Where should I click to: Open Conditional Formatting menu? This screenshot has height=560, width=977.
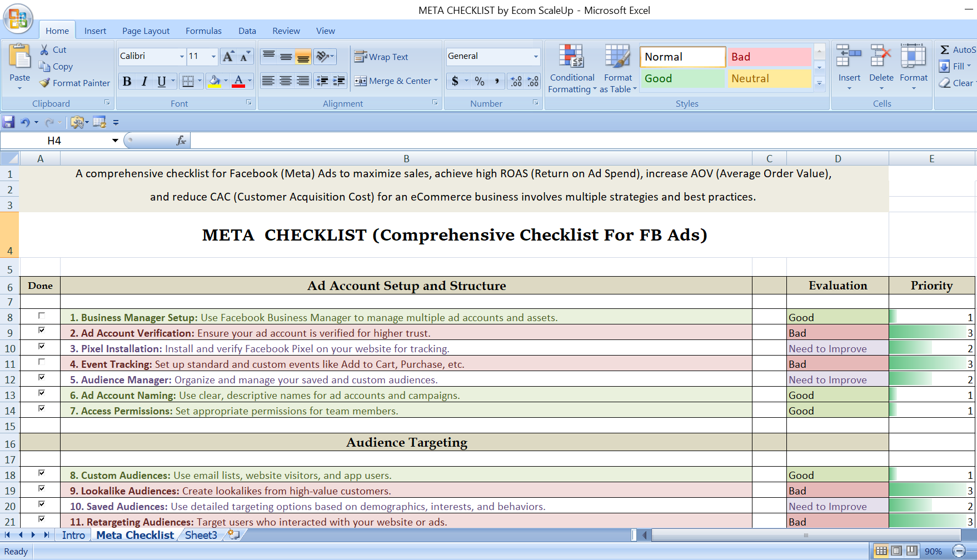(571, 69)
